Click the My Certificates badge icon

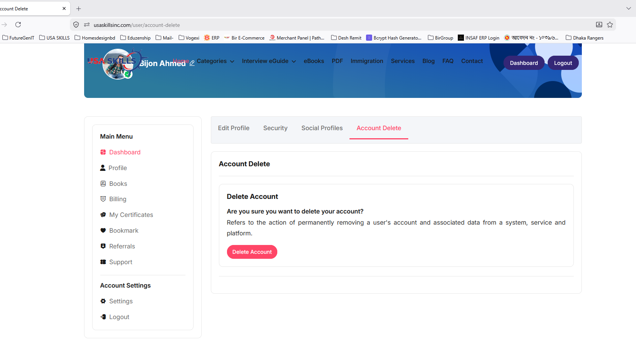[103, 215]
